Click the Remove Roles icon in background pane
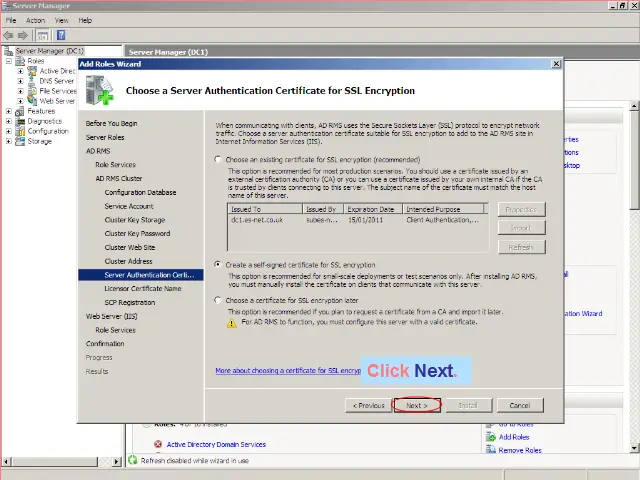The height and width of the screenshot is (480, 640). point(491,450)
